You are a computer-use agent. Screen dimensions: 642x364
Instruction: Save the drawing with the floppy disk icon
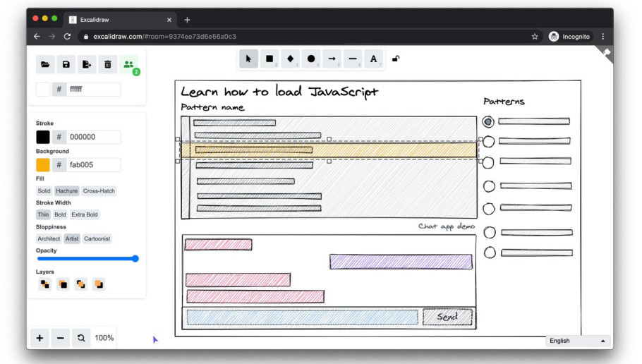click(66, 64)
